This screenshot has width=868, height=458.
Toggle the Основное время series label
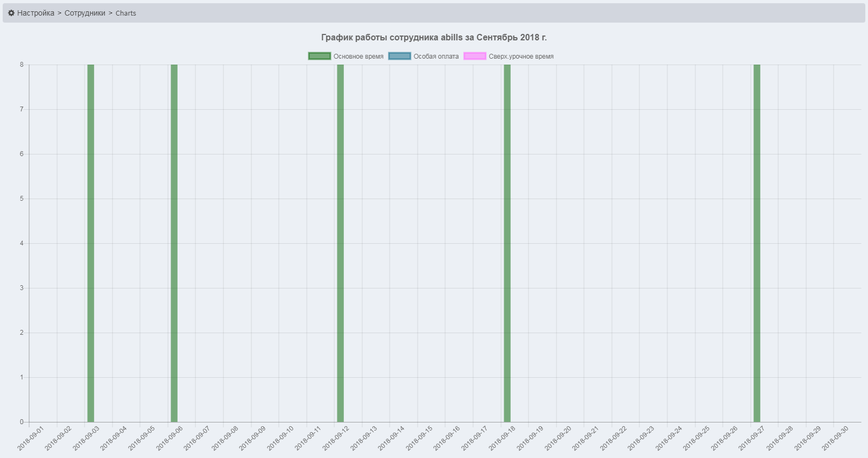coord(358,57)
